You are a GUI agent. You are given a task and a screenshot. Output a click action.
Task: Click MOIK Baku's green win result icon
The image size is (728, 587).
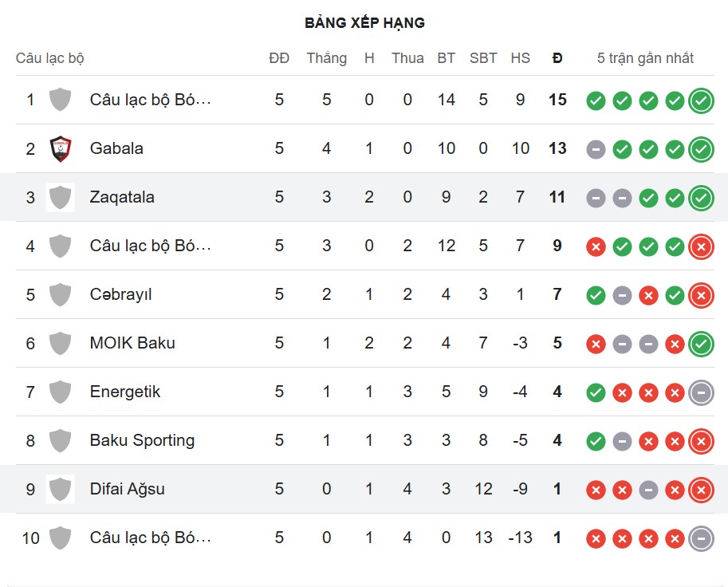click(701, 344)
